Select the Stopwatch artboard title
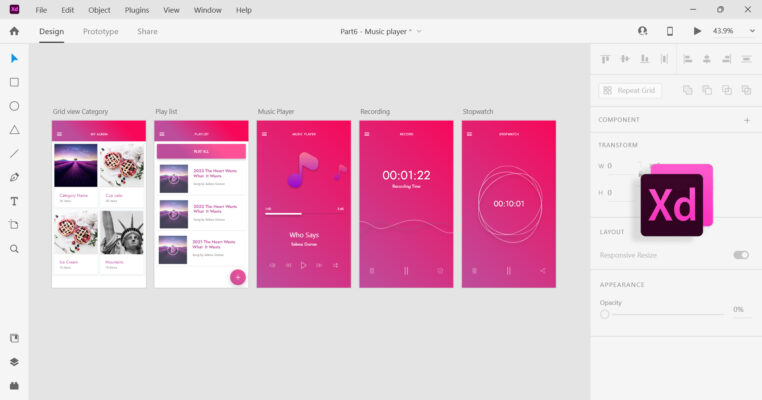Viewport: 762px width, 400px height. [x=478, y=111]
